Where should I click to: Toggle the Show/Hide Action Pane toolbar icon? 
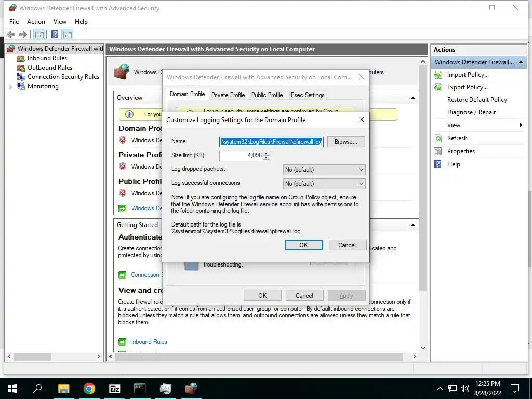[68, 34]
